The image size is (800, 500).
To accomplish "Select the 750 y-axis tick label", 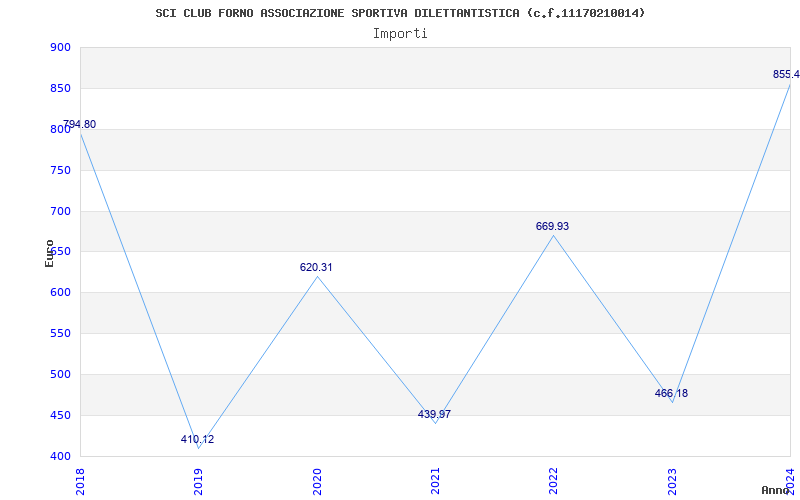I will pyautogui.click(x=60, y=170).
